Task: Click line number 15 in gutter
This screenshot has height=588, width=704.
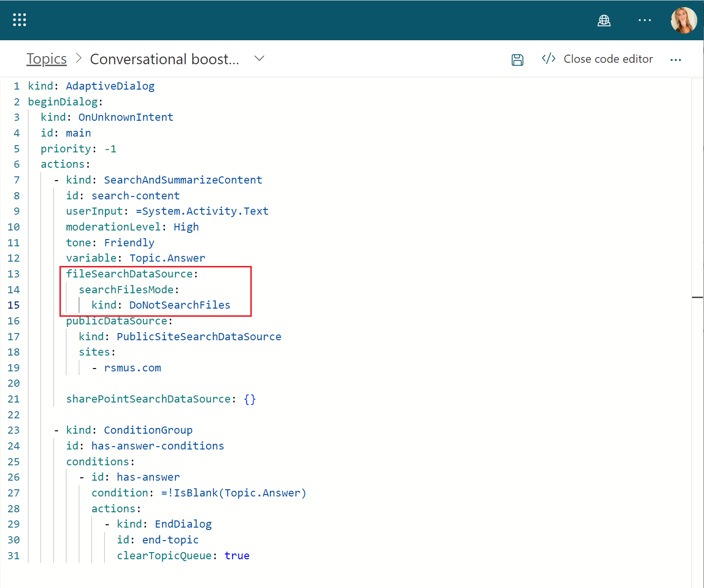Action: coord(13,305)
